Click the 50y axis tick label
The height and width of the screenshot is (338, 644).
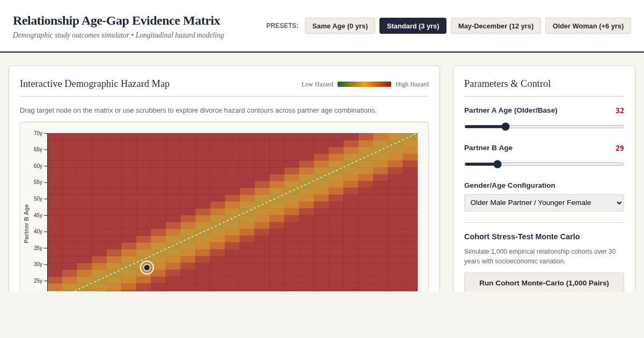pos(38,199)
